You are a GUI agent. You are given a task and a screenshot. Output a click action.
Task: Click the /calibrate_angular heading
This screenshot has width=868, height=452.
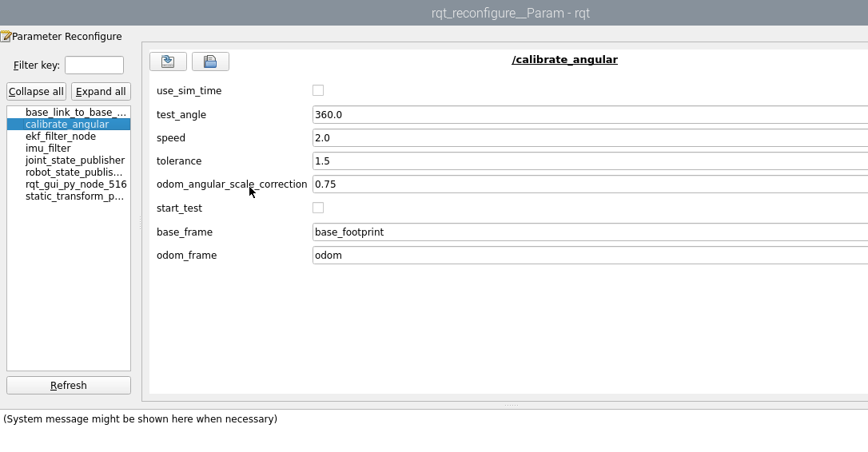(564, 60)
